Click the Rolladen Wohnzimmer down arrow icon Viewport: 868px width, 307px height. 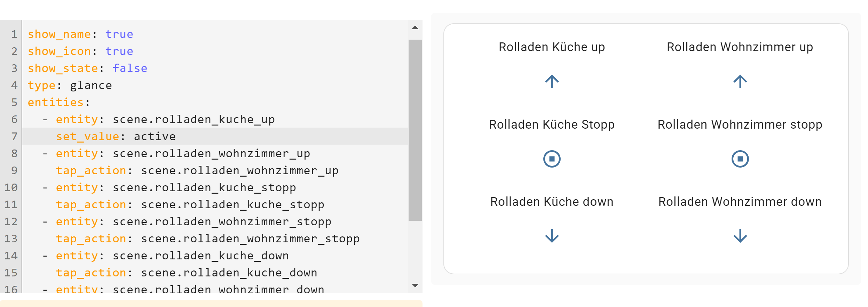[x=740, y=236]
